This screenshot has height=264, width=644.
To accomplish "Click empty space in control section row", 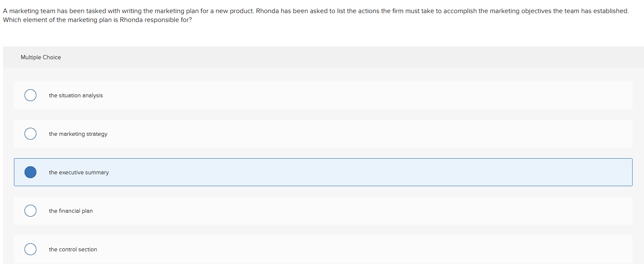I will (x=338, y=249).
